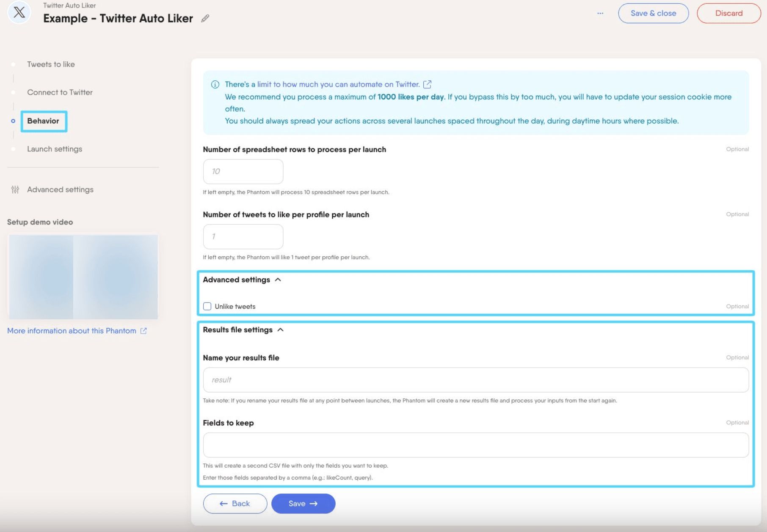Collapse the Results file settings chevron
The height and width of the screenshot is (532, 767).
[281, 329]
